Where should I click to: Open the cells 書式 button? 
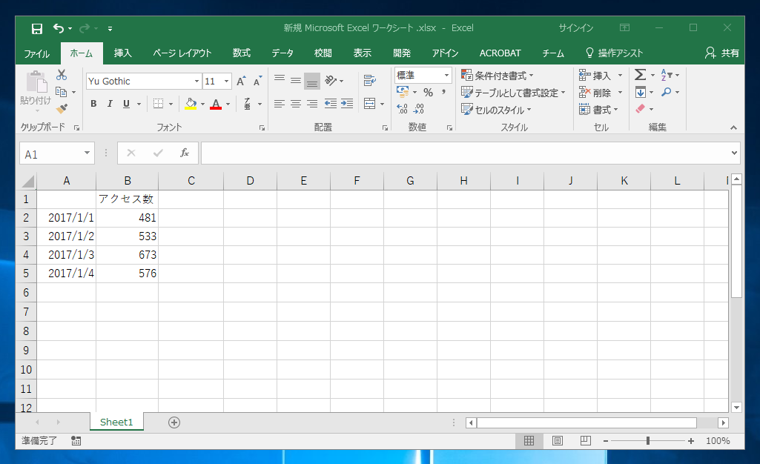(599, 110)
